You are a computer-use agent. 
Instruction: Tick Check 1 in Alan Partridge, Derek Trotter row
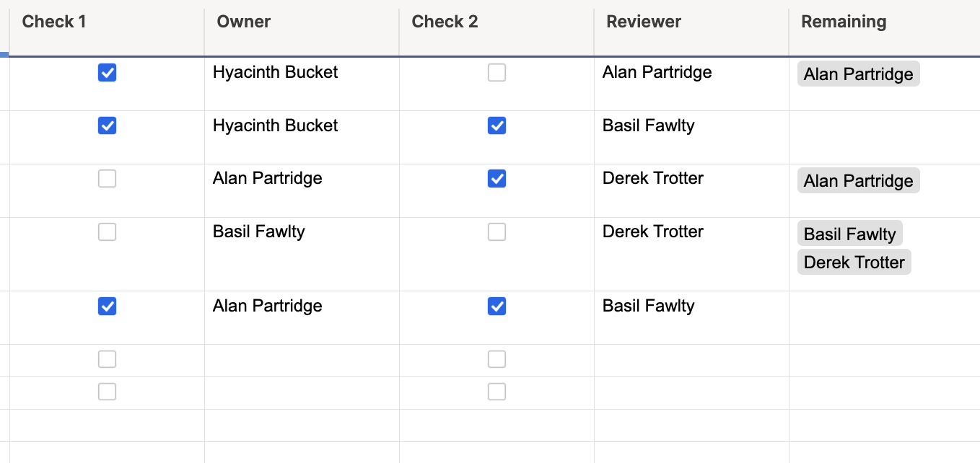click(x=107, y=178)
